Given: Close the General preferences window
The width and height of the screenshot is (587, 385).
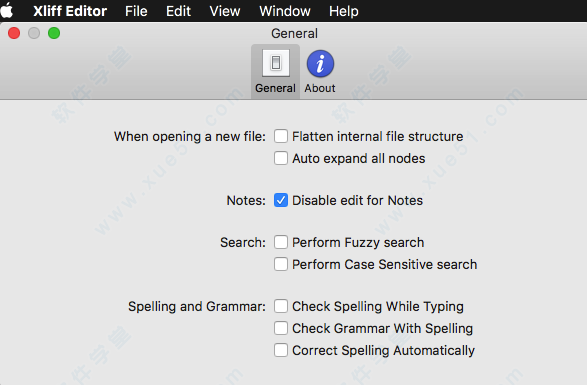Looking at the screenshot, I should (14, 33).
